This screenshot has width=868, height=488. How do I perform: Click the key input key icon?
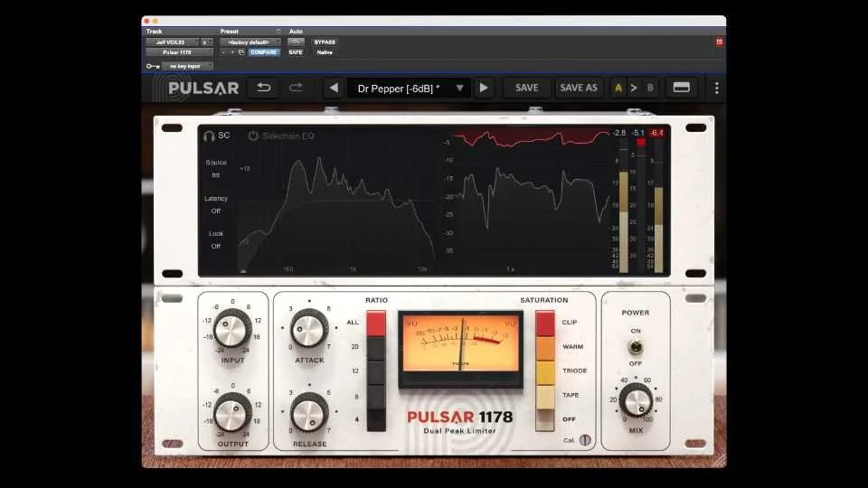[x=153, y=66]
